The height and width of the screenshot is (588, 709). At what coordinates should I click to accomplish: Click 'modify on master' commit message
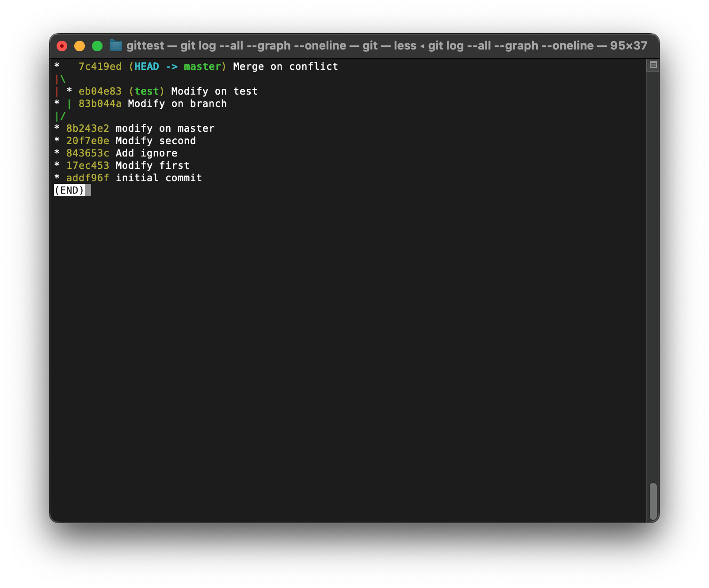[x=165, y=128]
